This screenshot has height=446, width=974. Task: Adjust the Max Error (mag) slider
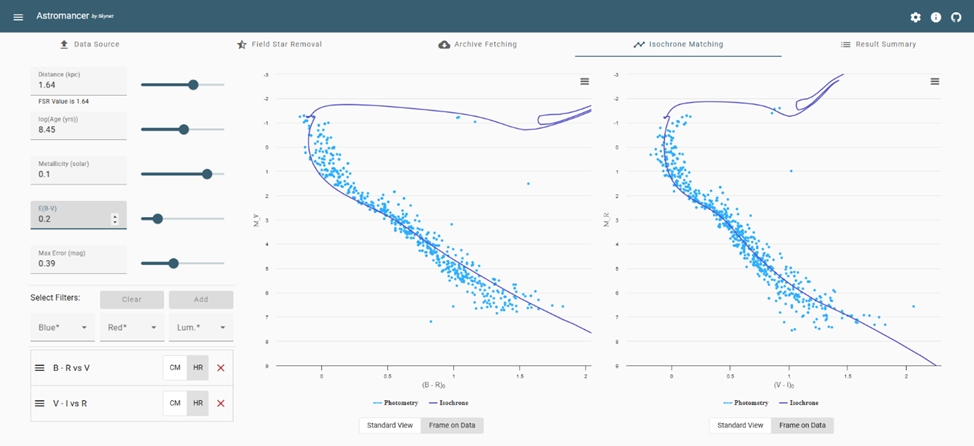(x=173, y=263)
